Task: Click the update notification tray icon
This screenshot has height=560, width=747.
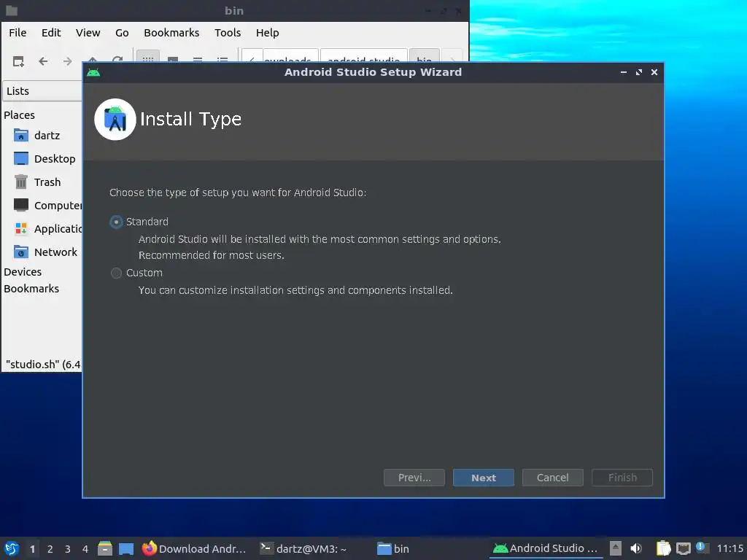Action: pos(702,548)
